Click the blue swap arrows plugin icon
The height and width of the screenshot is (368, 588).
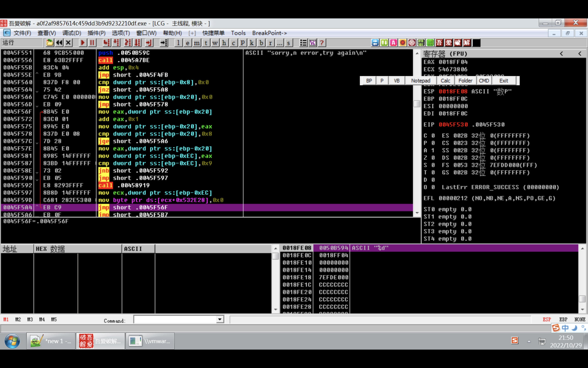(375, 43)
